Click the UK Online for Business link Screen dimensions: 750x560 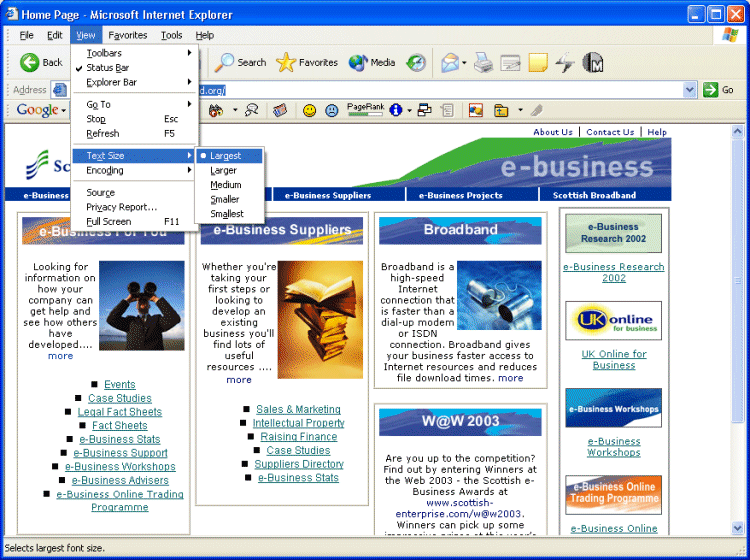pos(614,359)
